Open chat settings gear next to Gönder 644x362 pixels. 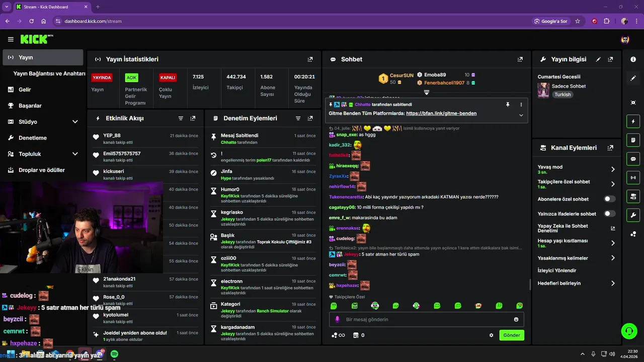[x=491, y=335]
